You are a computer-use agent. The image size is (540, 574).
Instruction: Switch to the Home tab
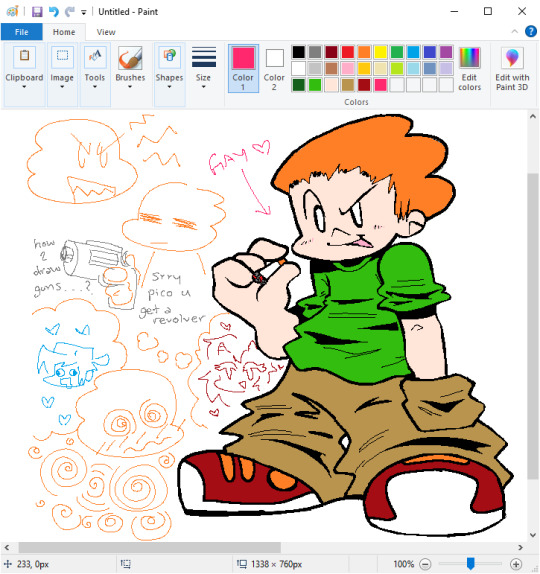pyautogui.click(x=64, y=32)
